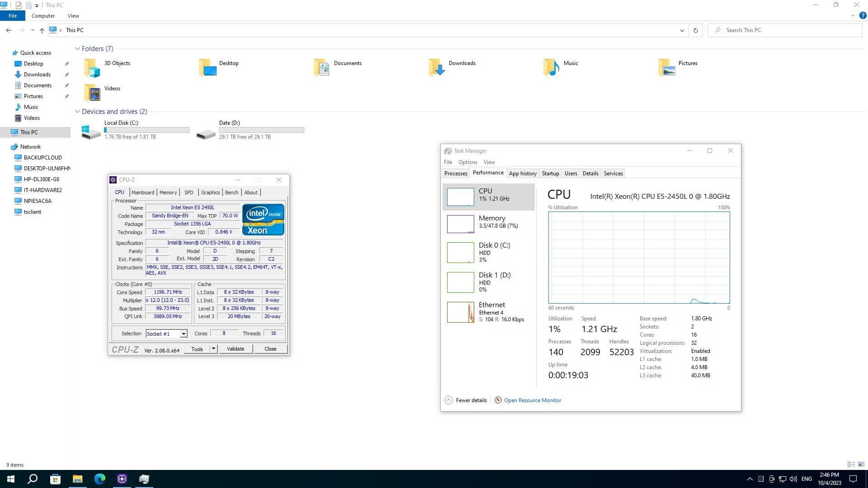Open the Music folder icon in Folders
Image resolution: width=868 pixels, height=488 pixels.
(552, 68)
